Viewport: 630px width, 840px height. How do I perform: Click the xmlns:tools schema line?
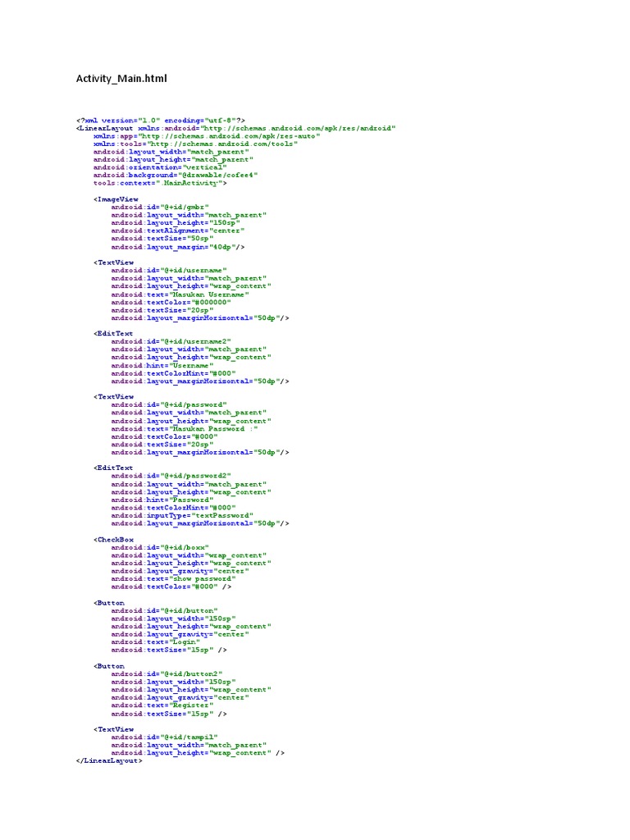195,144
